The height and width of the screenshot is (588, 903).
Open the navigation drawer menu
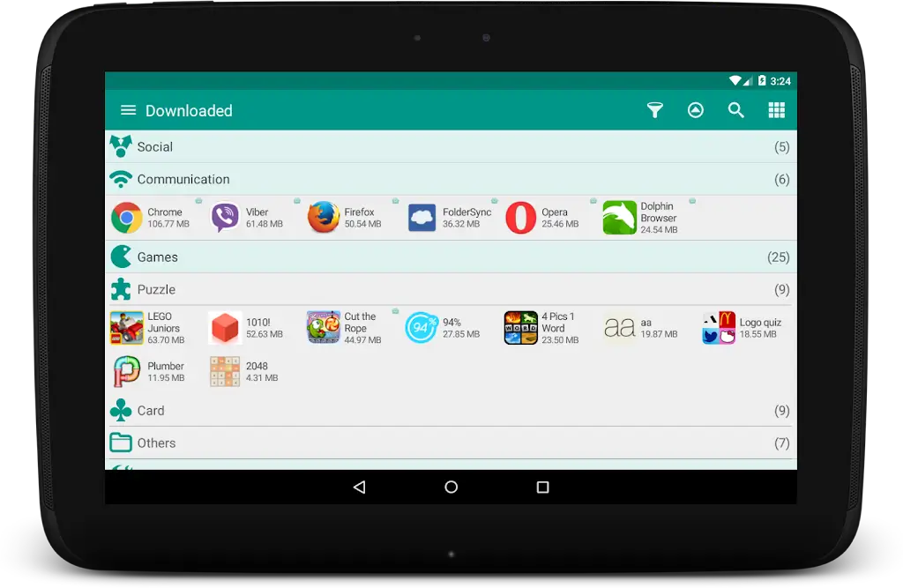[x=128, y=110]
